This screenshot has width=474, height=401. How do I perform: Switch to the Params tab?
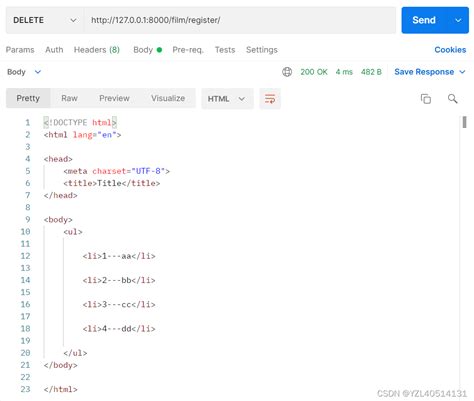point(20,50)
